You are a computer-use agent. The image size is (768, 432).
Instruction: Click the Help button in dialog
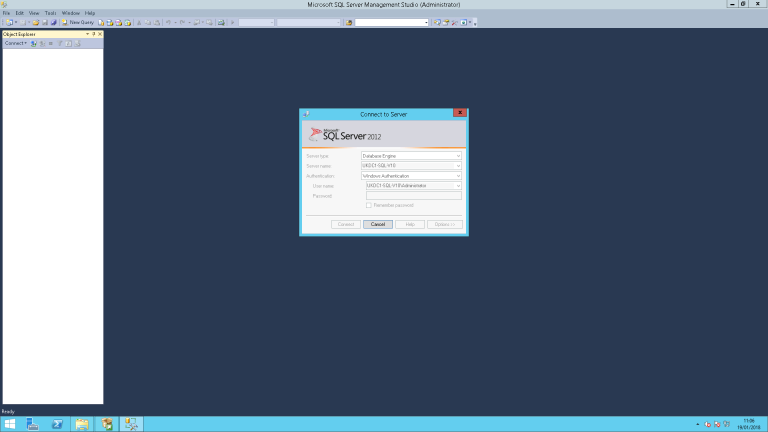tap(410, 224)
